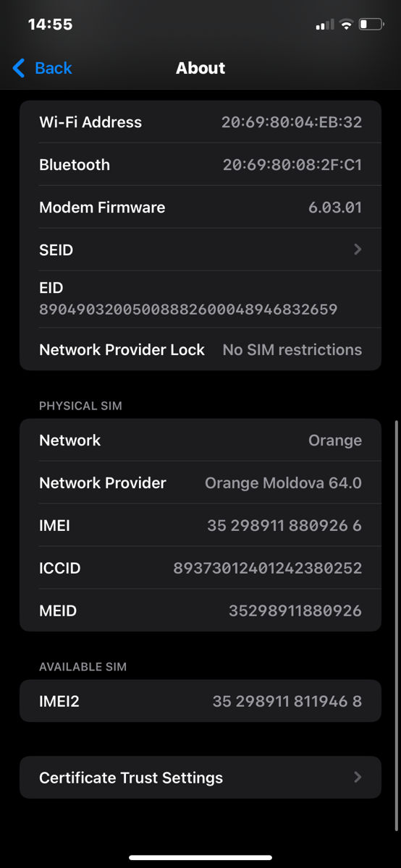The image size is (401, 868).
Task: Tap the battery indicator icon
Action: pos(372,25)
